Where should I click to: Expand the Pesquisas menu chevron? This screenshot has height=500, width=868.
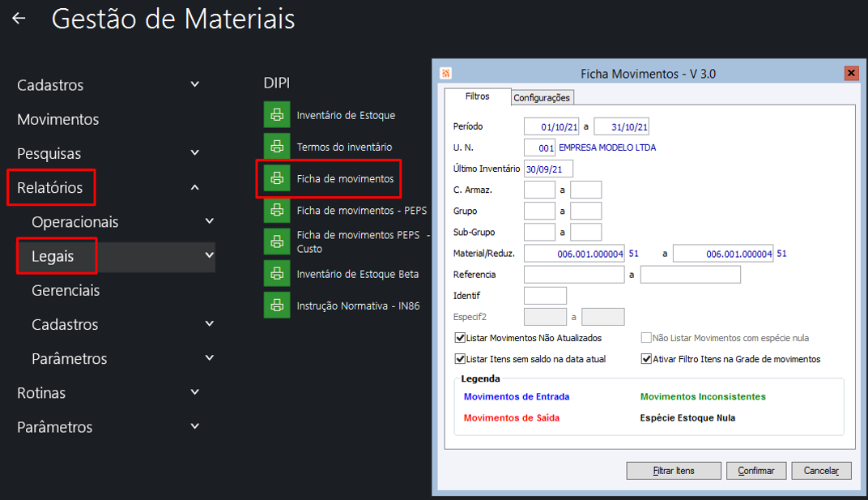click(x=195, y=152)
